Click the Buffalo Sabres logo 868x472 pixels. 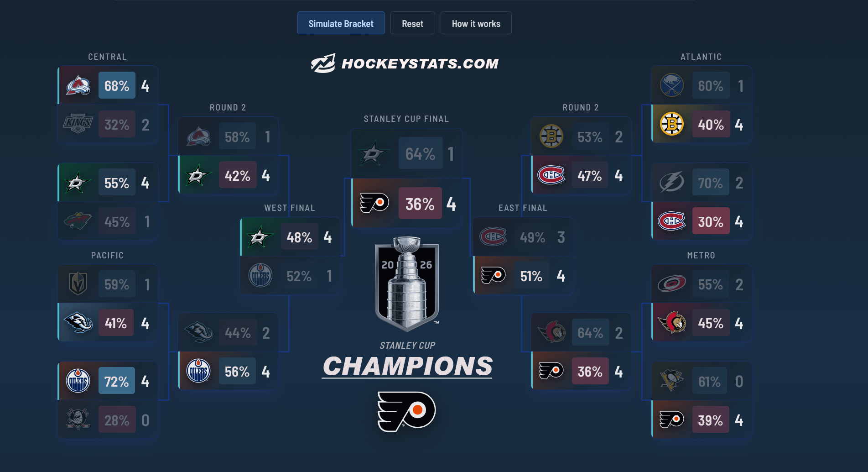click(671, 85)
